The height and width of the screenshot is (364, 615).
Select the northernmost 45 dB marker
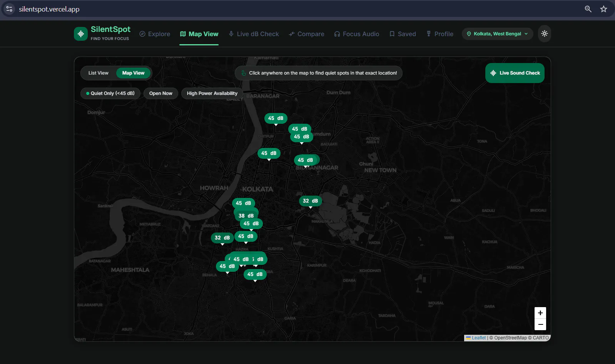(276, 118)
